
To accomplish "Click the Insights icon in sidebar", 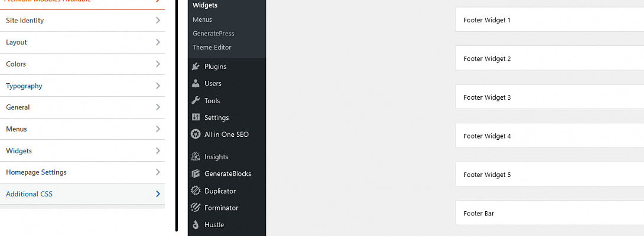I will 196,157.
